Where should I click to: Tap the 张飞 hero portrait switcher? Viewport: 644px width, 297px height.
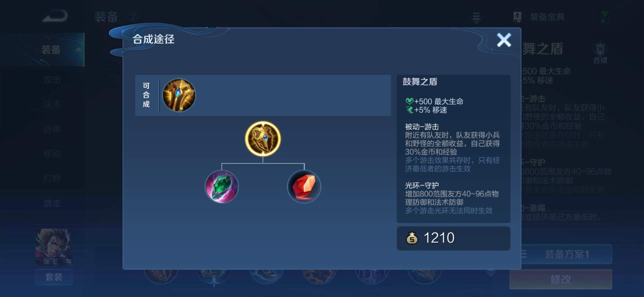[54, 247]
